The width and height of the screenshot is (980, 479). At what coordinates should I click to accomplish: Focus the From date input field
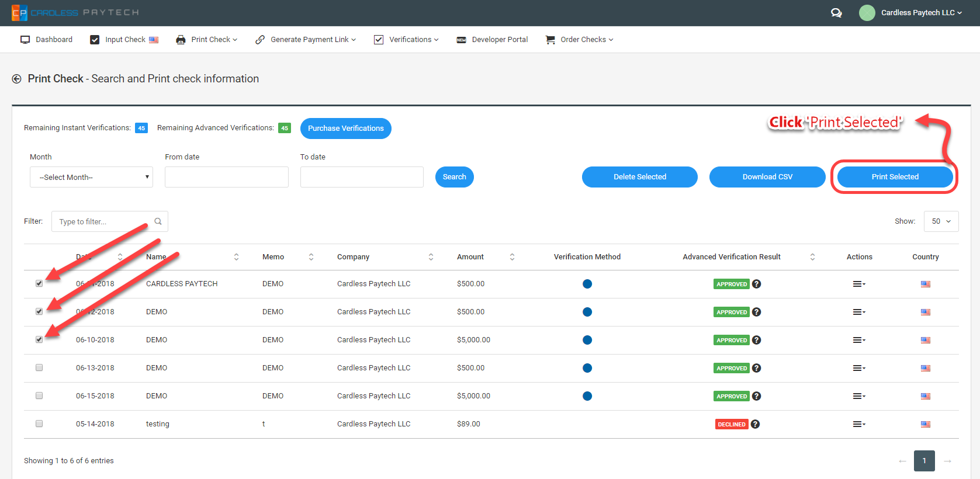coord(227,177)
